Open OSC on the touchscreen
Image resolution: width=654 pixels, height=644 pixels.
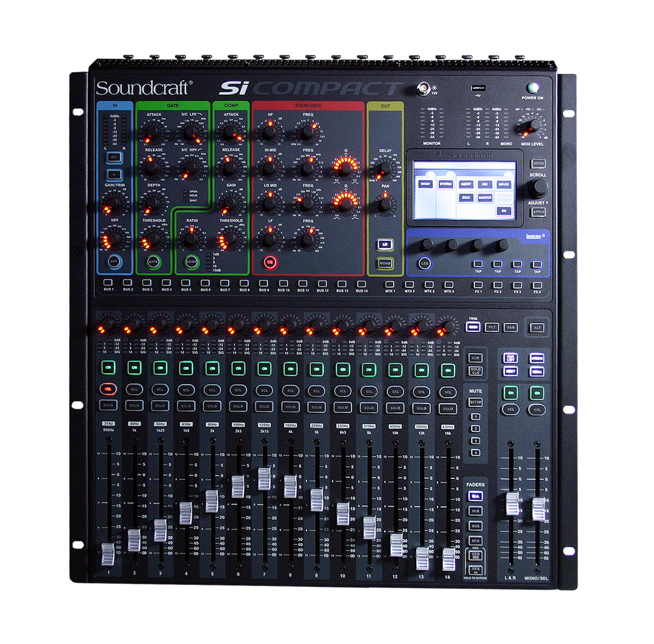[485, 184]
